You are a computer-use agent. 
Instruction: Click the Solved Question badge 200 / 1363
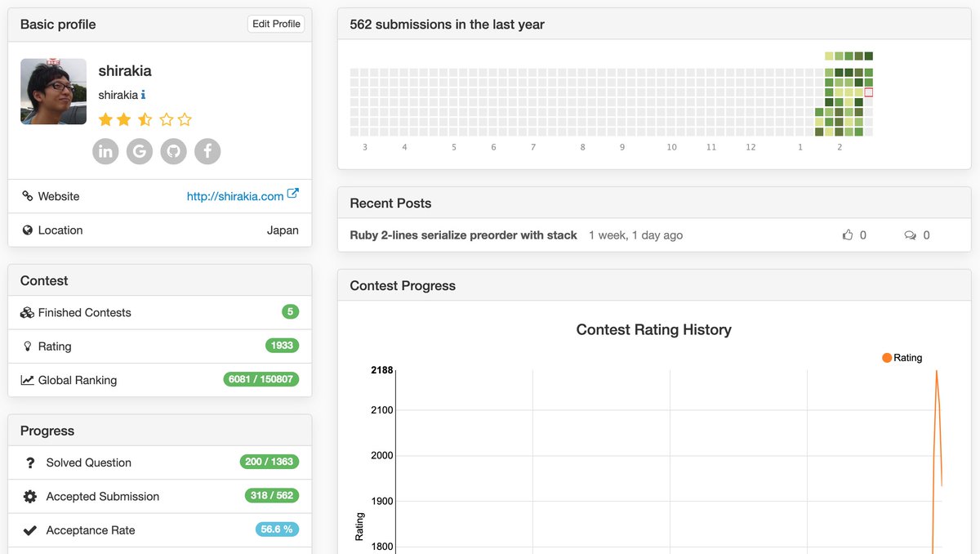pos(269,462)
